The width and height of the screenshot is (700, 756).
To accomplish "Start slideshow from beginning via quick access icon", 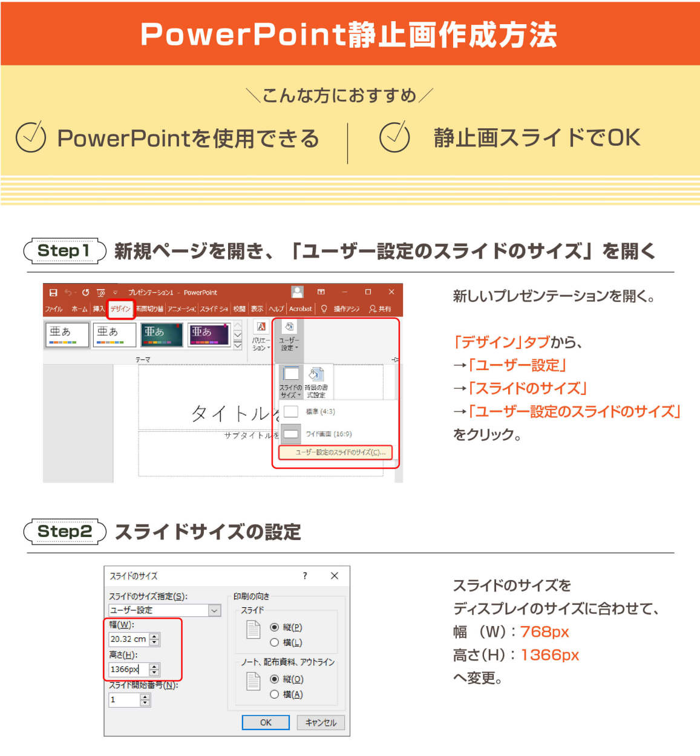I will click(x=100, y=292).
